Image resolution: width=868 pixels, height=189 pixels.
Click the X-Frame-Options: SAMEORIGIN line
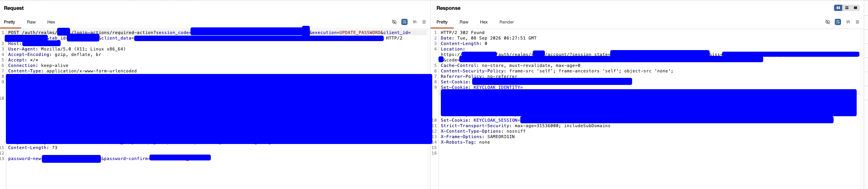coord(478,137)
